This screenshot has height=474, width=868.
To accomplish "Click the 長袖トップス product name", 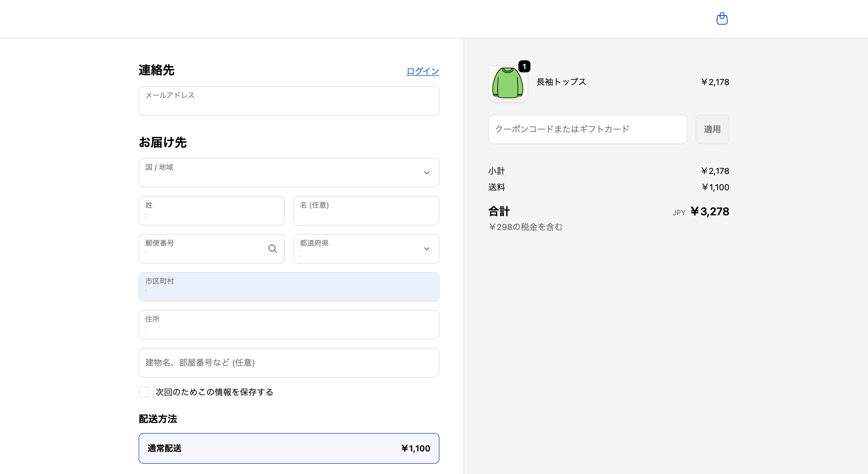I will (561, 82).
